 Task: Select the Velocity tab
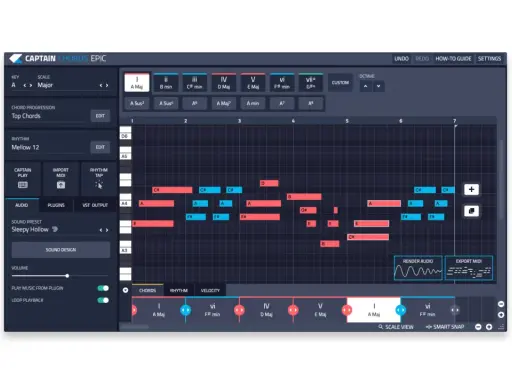click(210, 290)
